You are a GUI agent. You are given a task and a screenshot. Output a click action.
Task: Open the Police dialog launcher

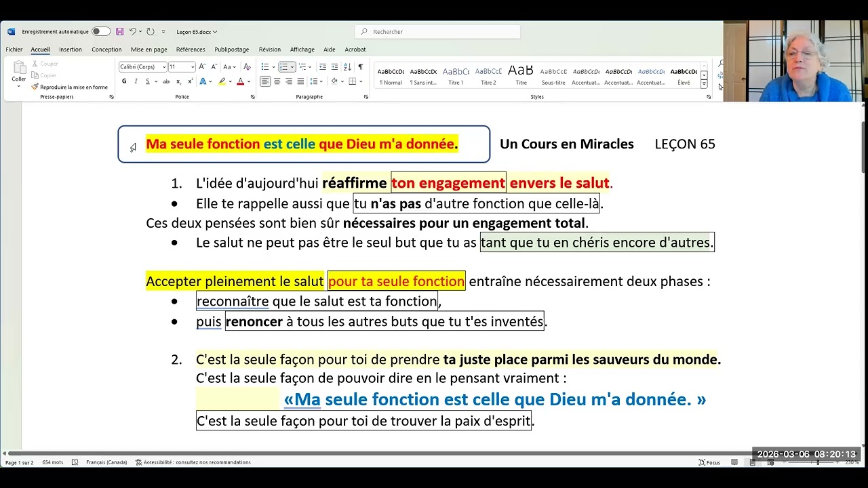[253, 97]
